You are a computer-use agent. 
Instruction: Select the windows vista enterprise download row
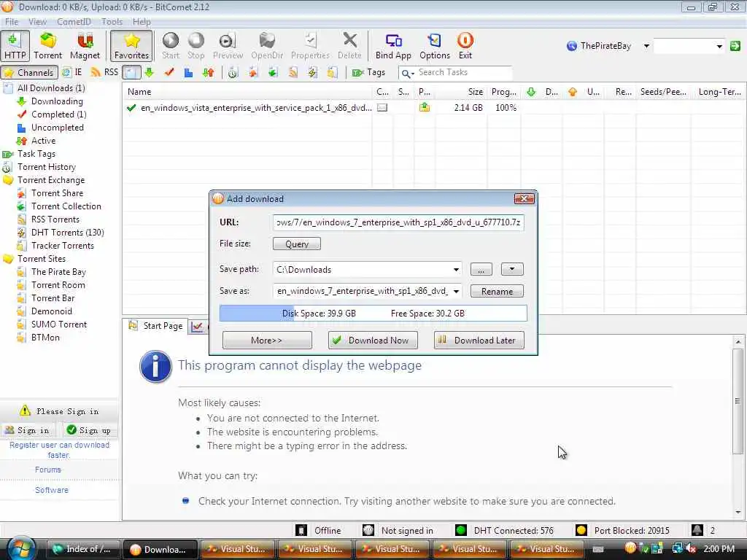pyautogui.click(x=433, y=108)
